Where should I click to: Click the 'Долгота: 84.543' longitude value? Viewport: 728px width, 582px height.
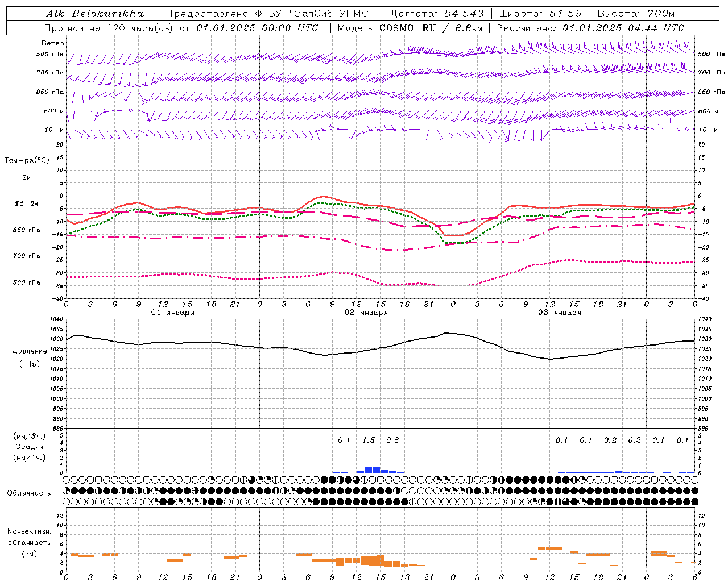pos(437,14)
